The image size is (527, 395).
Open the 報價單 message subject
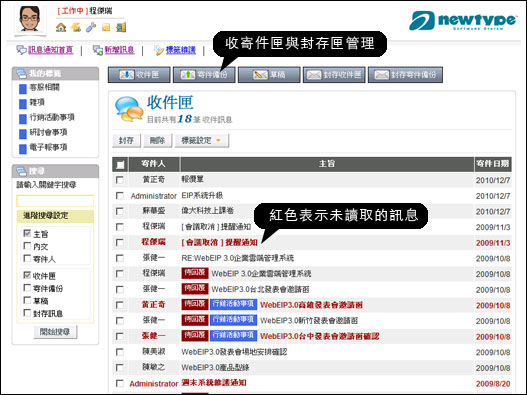click(193, 180)
